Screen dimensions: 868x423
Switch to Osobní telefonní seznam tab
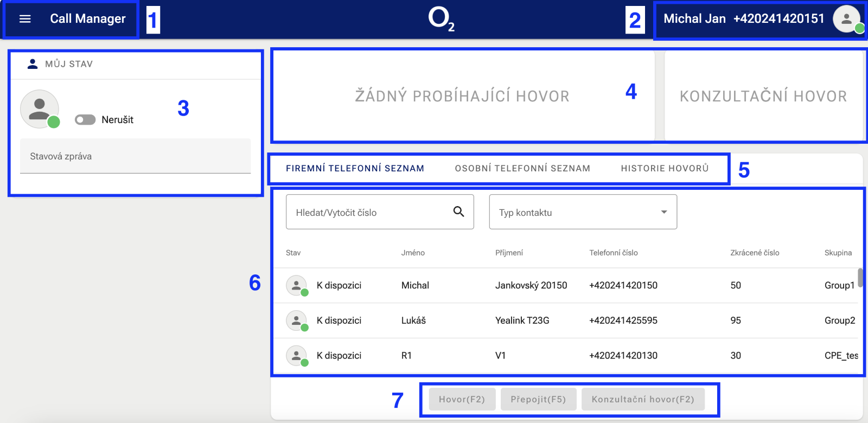point(522,169)
